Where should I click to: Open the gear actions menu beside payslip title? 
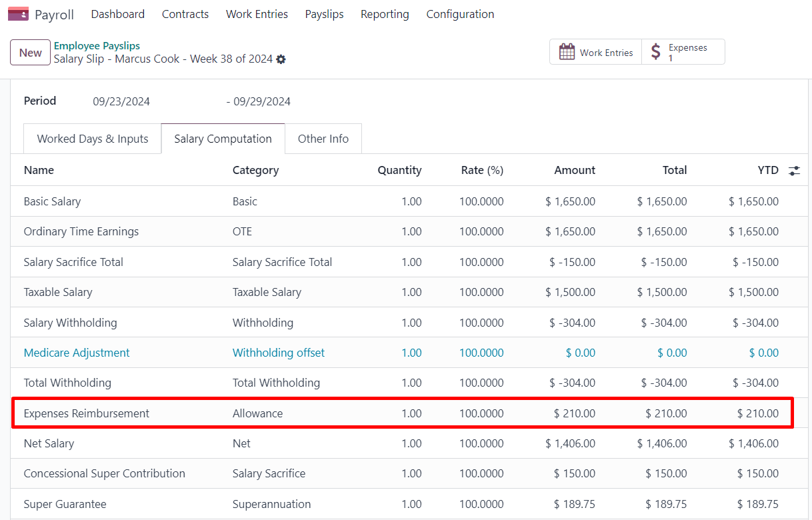(281, 59)
